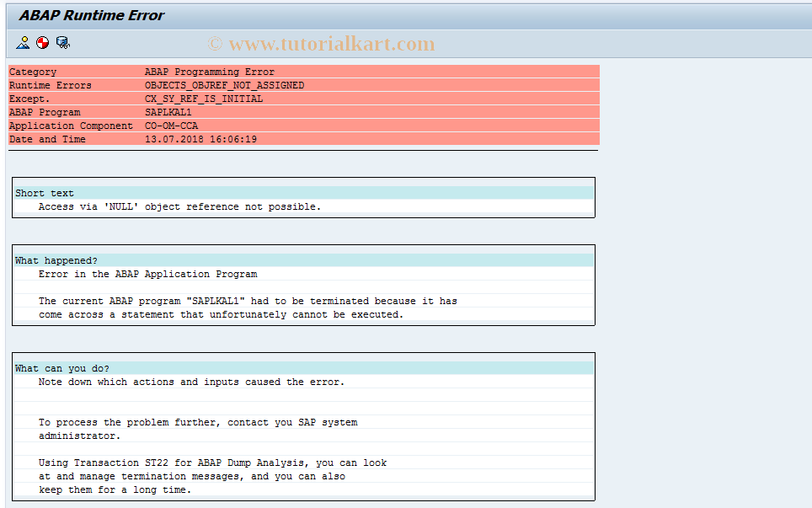Click the 'Date and Time' label

47,139
